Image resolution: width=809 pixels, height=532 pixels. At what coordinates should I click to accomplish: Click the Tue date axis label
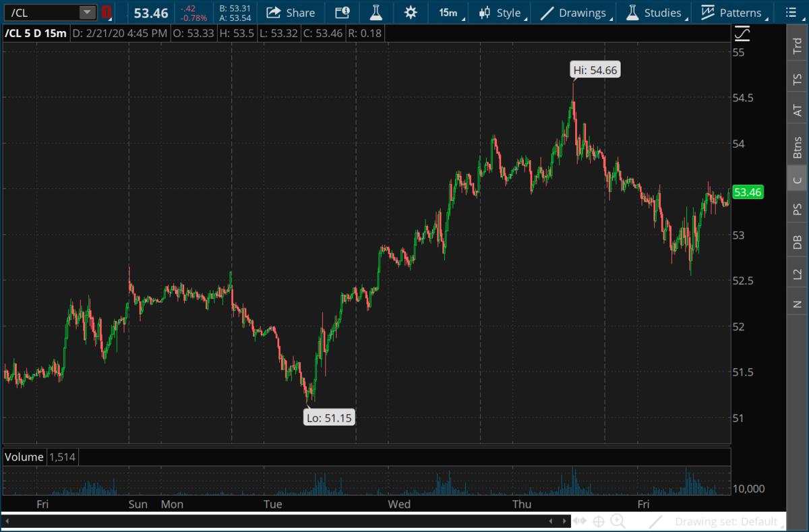(272, 504)
